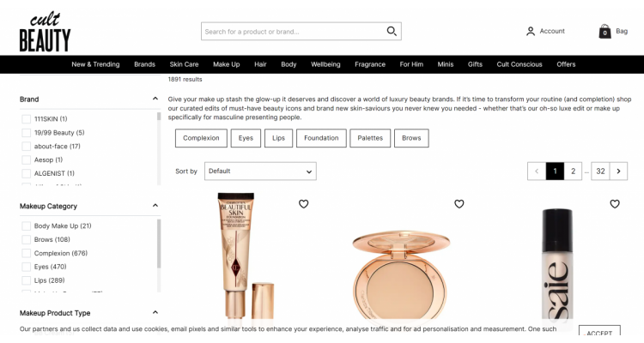
Task: Click the Cult Beauty logo
Action: 46,32
